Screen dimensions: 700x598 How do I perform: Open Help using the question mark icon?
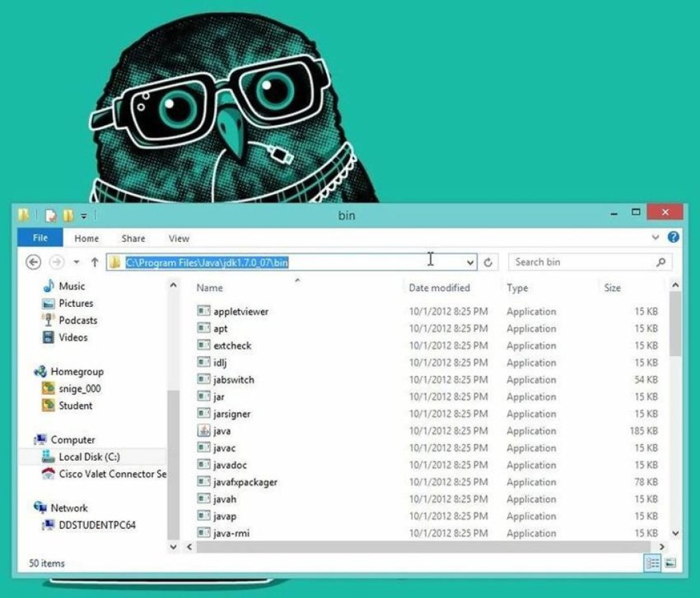coord(673,237)
